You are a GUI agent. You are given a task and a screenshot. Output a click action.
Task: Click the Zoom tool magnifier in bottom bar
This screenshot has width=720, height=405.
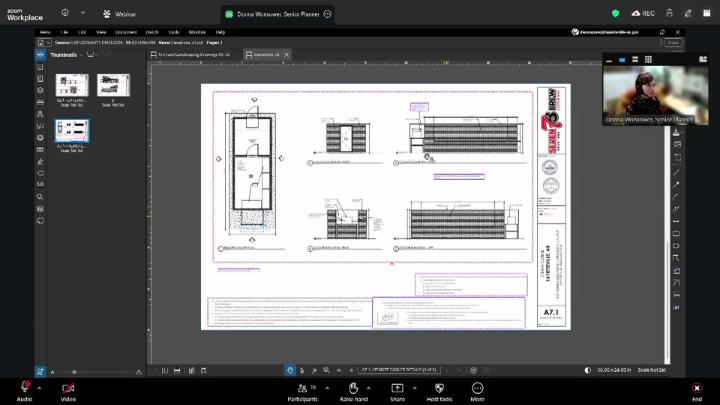pos(326,370)
